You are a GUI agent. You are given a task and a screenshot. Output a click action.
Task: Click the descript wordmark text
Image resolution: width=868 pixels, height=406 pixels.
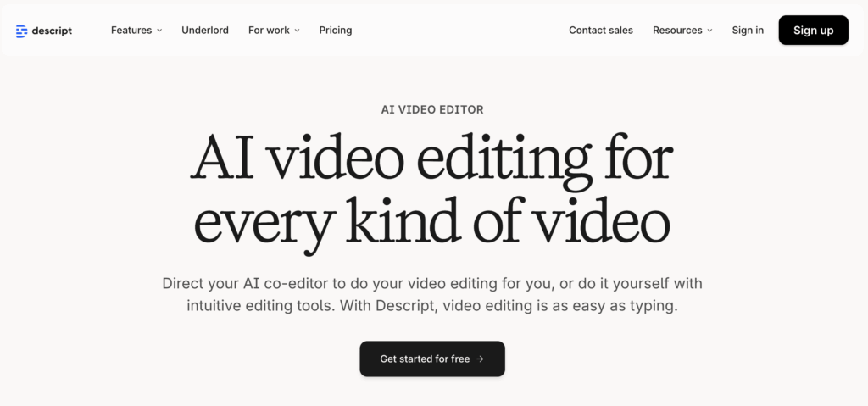tap(53, 31)
